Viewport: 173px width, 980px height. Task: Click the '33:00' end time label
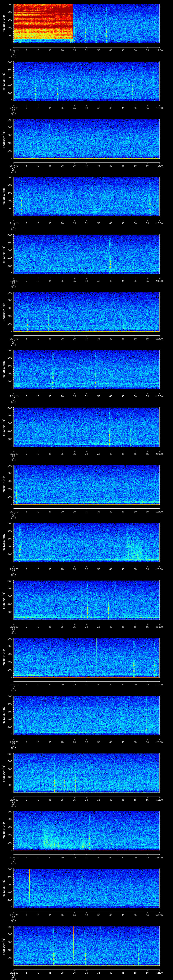(x=159, y=972)
